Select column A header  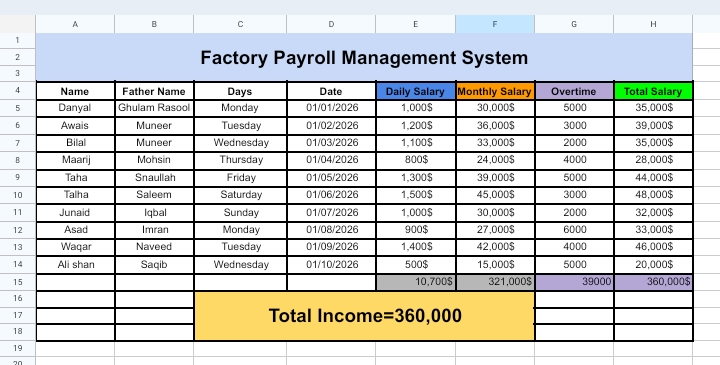[x=75, y=24]
